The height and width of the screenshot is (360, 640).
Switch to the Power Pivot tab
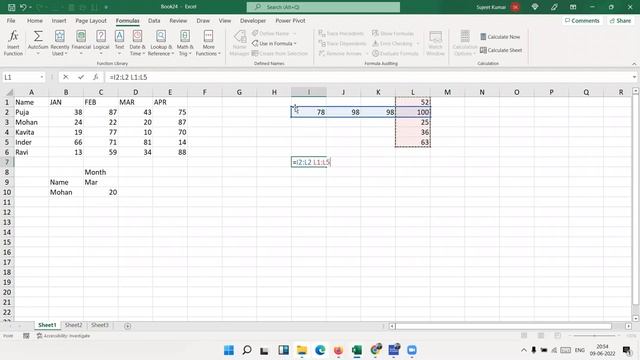[290, 20]
